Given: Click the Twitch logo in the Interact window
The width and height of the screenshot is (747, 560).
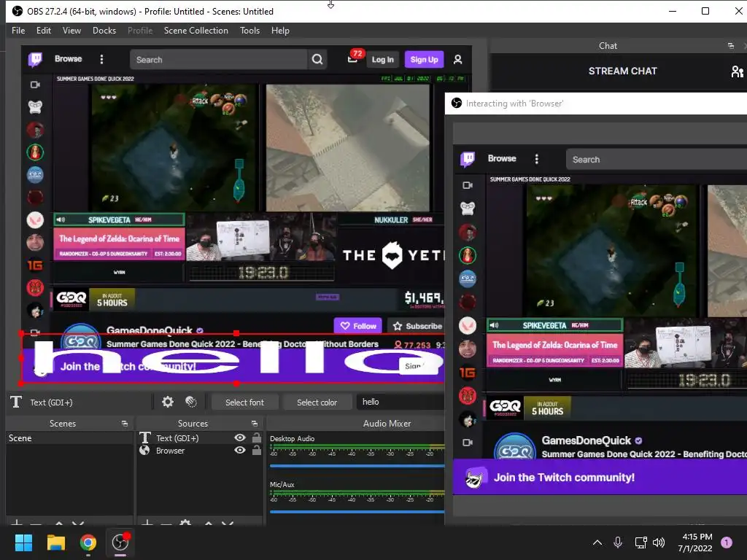Looking at the screenshot, I should coord(468,159).
